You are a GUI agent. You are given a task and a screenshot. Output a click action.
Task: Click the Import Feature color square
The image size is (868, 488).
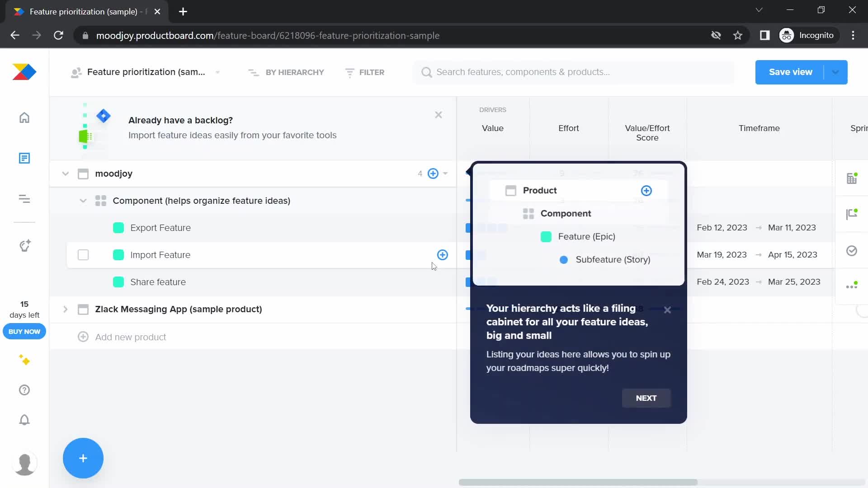[x=118, y=255]
